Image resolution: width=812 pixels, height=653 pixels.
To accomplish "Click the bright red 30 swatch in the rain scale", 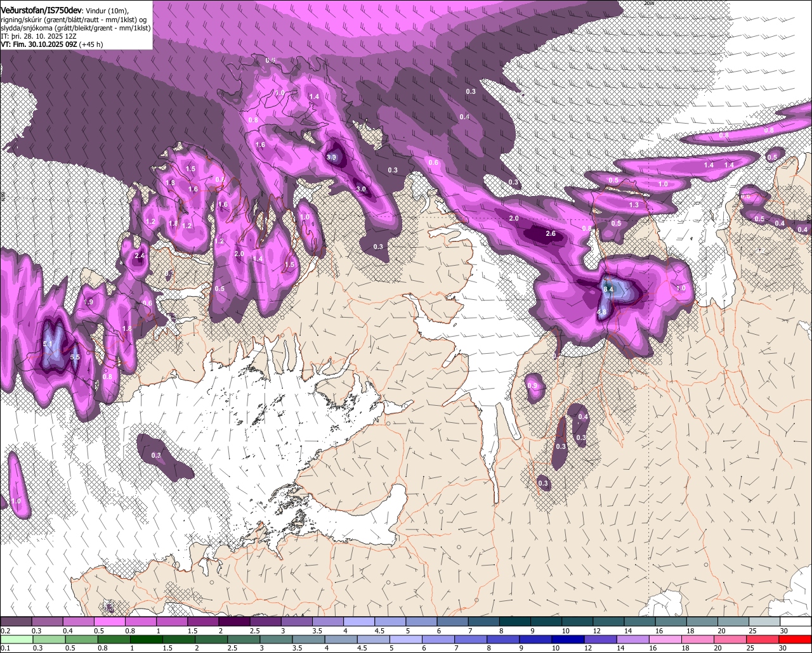I will (x=796, y=639).
